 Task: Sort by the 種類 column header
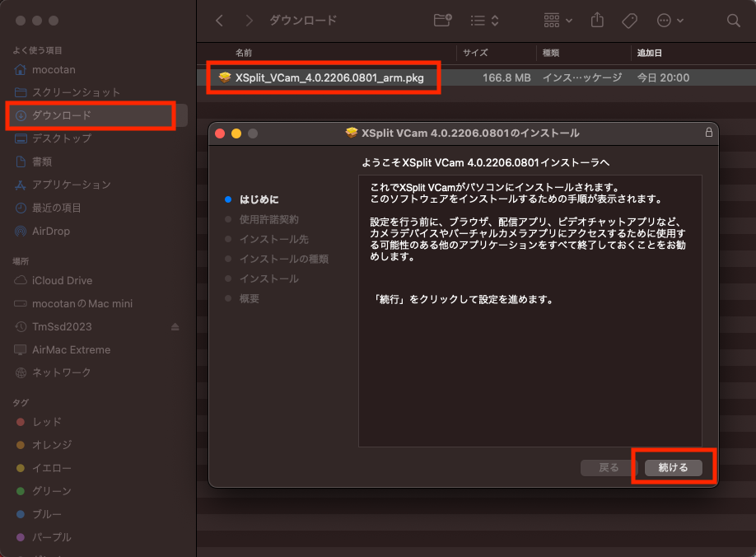pyautogui.click(x=551, y=53)
